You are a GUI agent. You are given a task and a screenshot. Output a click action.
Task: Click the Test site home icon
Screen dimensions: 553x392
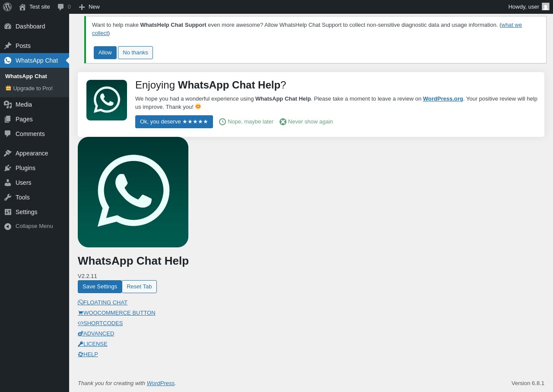point(22,7)
